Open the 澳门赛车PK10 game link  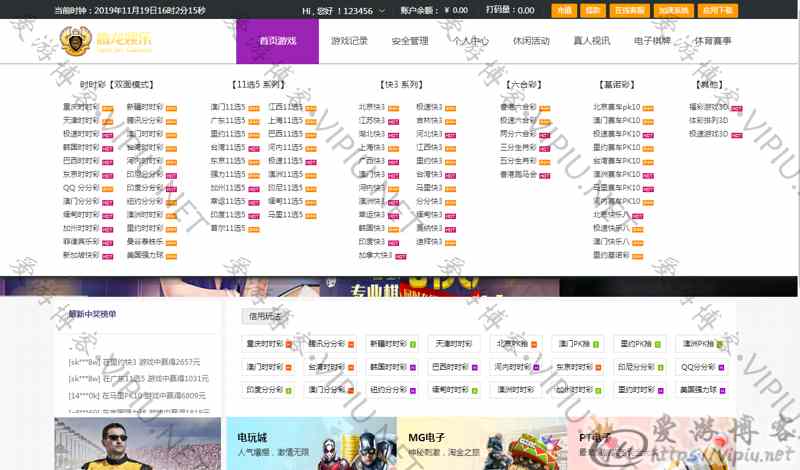[x=616, y=120]
